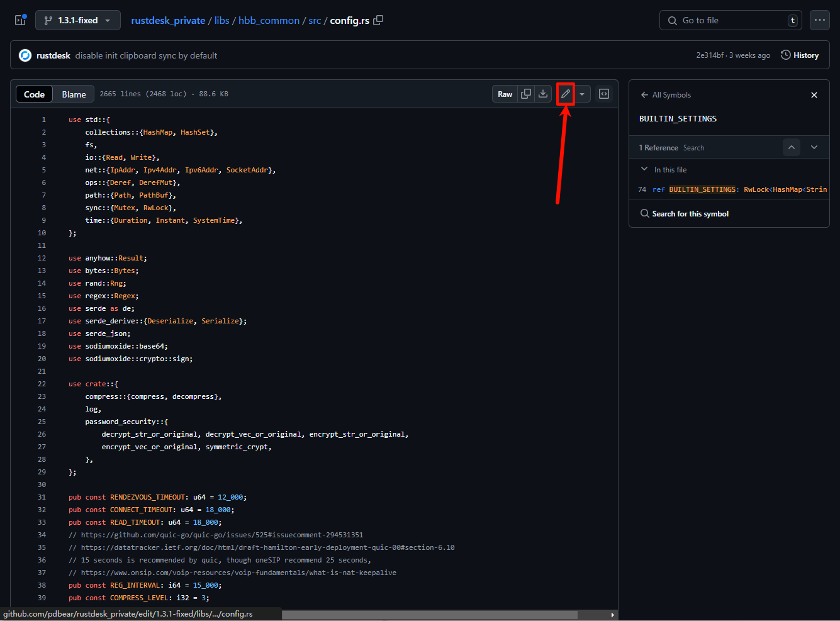The height and width of the screenshot is (621, 840).
Task: Click the Search link beside 1 Reference
Action: click(x=693, y=148)
